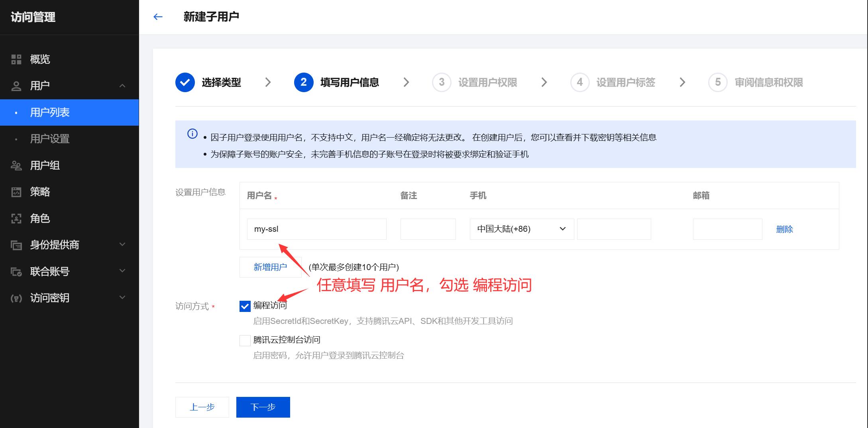
Task: Click the 策略 policy icon
Action: click(16, 192)
